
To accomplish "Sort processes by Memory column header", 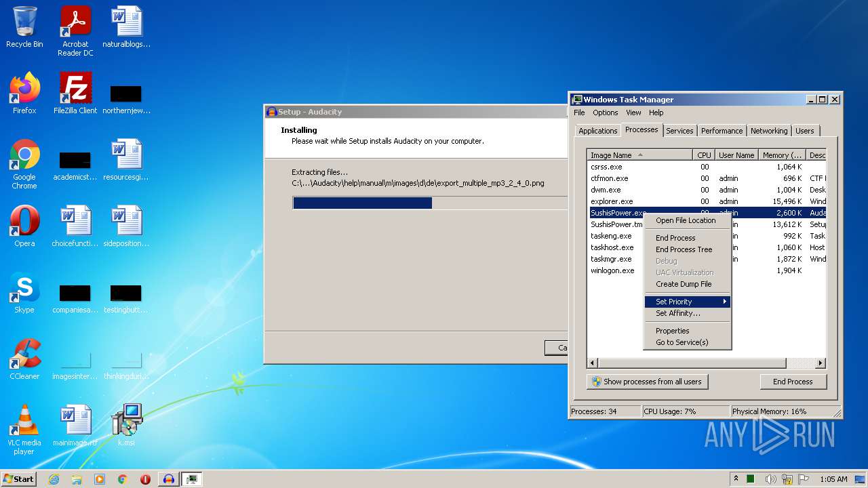I will pyautogui.click(x=782, y=155).
